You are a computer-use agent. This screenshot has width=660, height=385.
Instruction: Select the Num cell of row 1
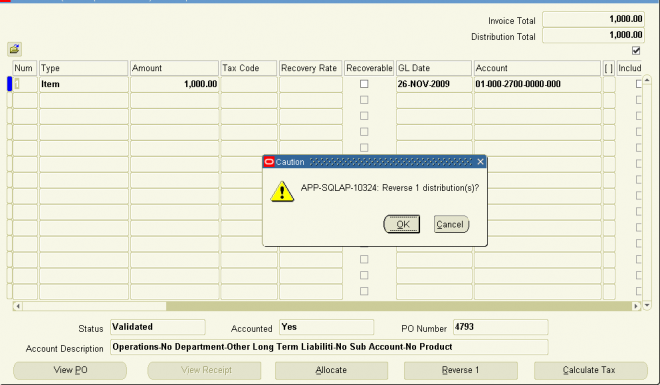pos(25,84)
